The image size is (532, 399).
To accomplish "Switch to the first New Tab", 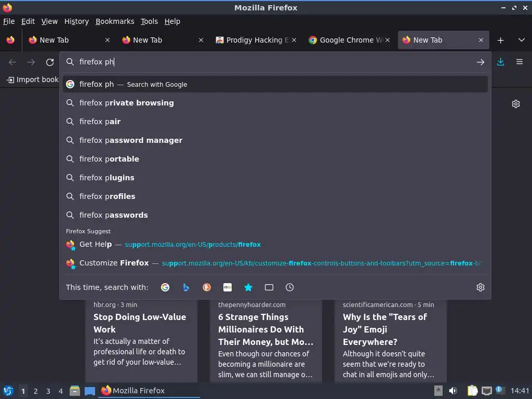I will coord(70,40).
